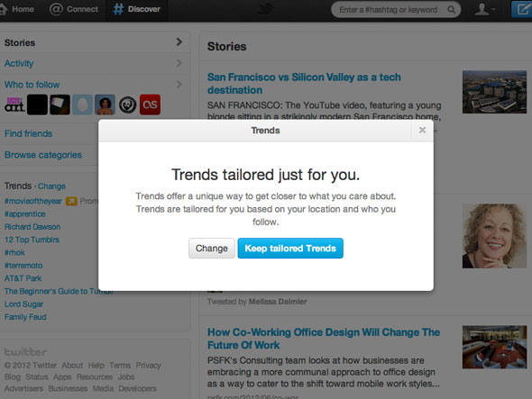Click the Keep tailored Trends button
This screenshot has height=399, width=532.
tap(290, 249)
